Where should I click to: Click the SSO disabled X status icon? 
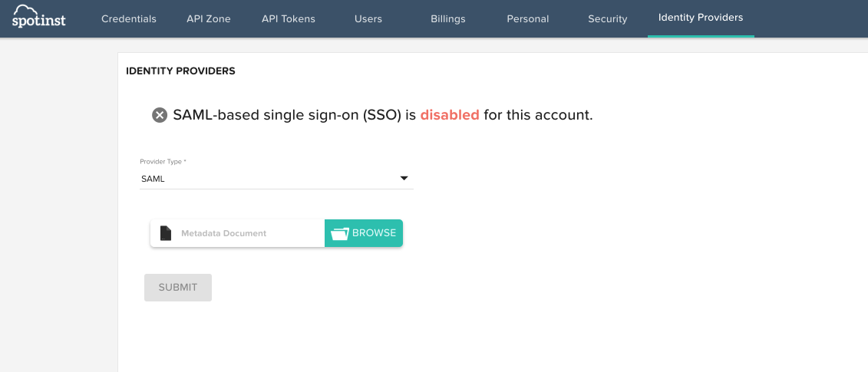coord(160,115)
